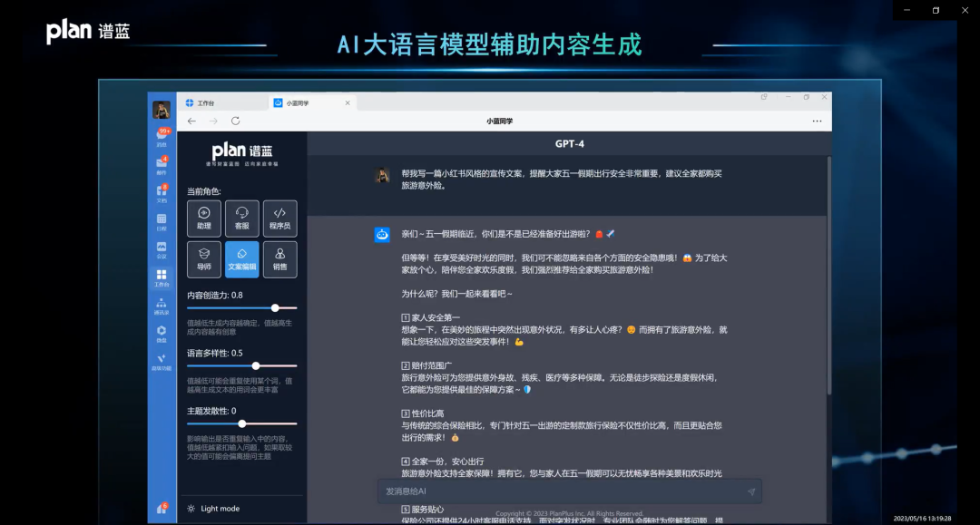Screen dimensions: 980x525
Task: Open the 文档 documents icon in sidebar
Action: click(162, 193)
